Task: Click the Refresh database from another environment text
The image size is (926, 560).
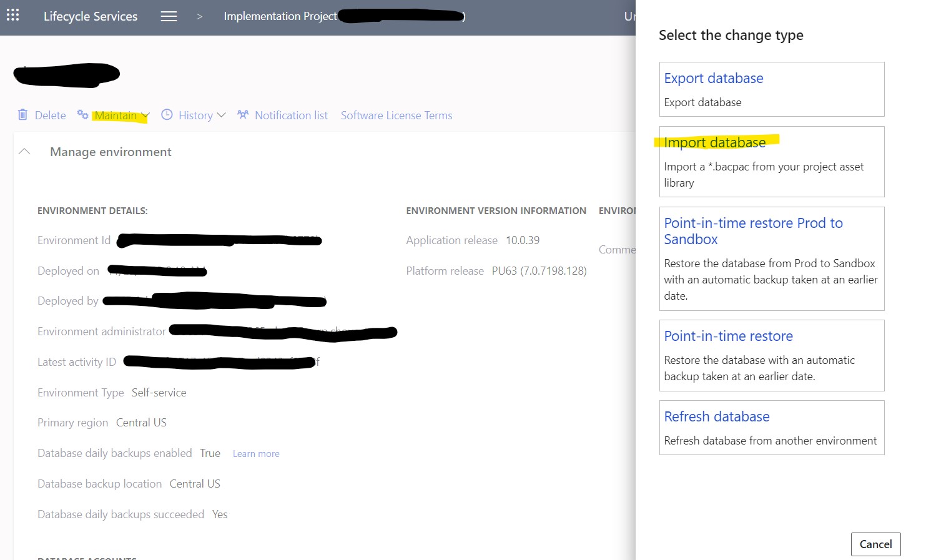Action: point(771,441)
